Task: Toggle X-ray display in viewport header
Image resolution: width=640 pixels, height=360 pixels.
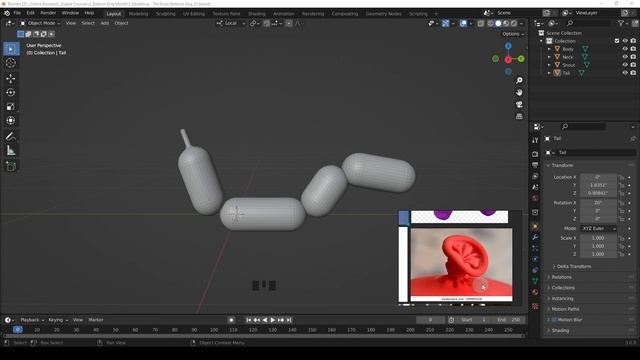Action: pyautogui.click(x=481, y=24)
